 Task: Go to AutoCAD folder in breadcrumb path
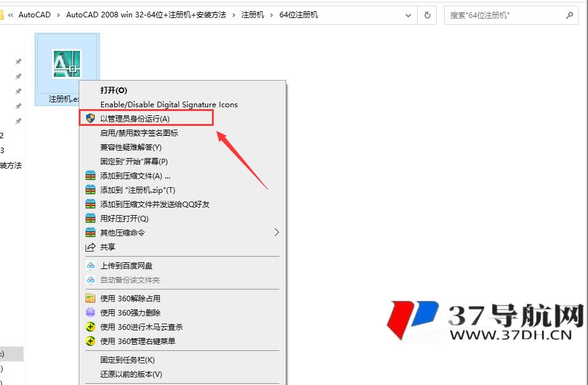(36, 15)
